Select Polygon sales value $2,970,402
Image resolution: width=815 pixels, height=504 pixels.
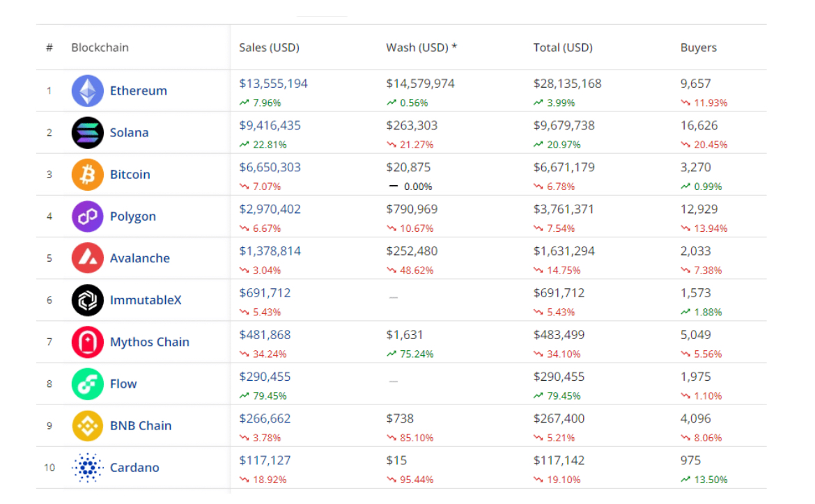tap(270, 210)
